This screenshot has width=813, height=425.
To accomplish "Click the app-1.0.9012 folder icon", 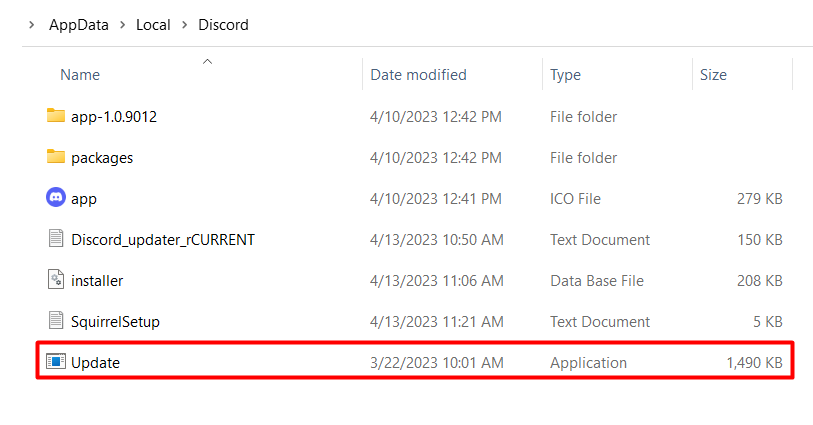I will coord(56,116).
